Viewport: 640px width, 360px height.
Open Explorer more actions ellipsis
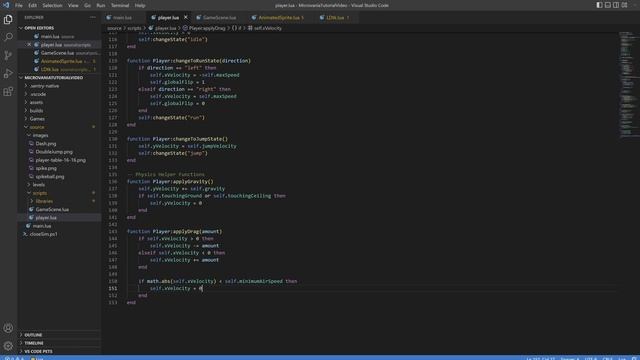(x=93, y=18)
